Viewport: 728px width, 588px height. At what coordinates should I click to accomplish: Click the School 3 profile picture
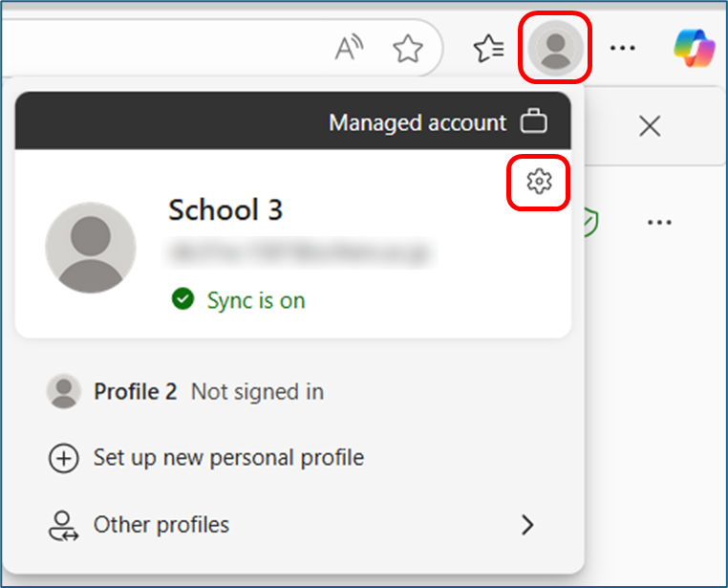pyautogui.click(x=91, y=248)
